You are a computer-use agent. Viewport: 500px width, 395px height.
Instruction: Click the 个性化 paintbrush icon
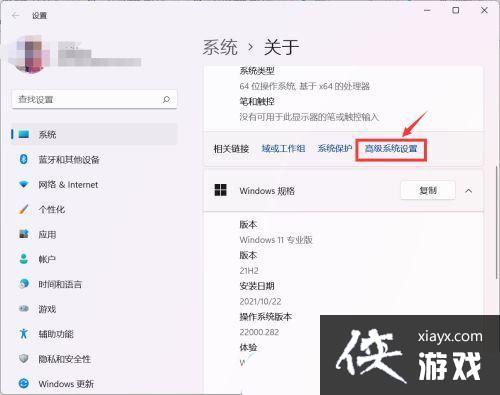point(24,209)
